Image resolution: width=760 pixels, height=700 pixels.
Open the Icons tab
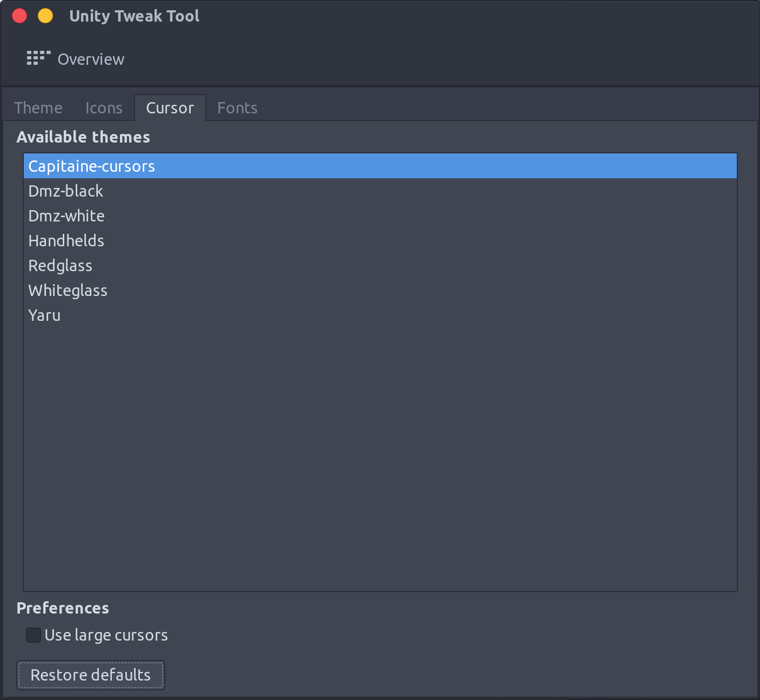point(104,108)
